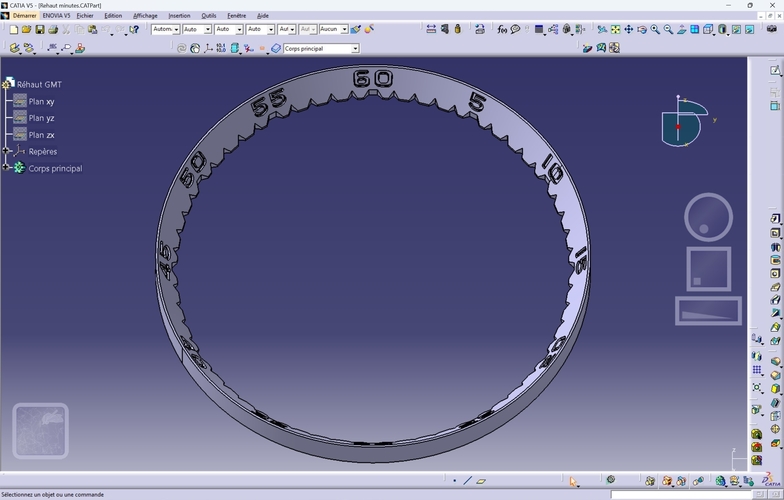Click the Fit All In icon
The width and height of the screenshot is (784, 500).
coord(616,30)
